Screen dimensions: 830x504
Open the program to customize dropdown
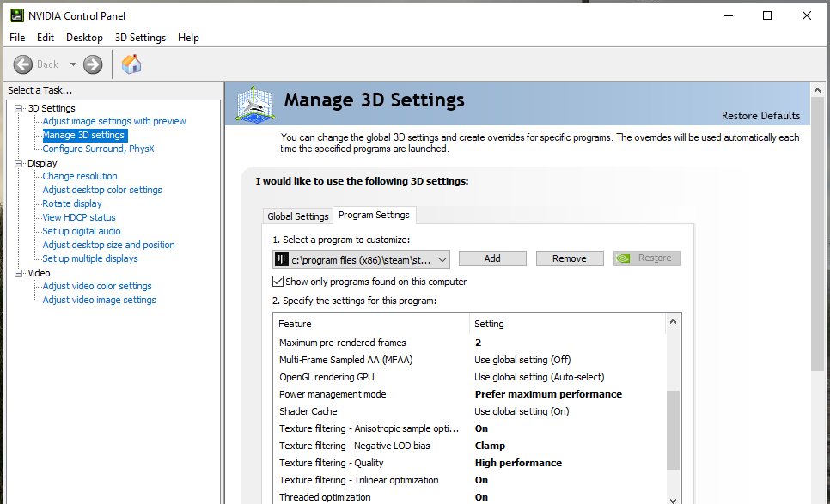[442, 259]
